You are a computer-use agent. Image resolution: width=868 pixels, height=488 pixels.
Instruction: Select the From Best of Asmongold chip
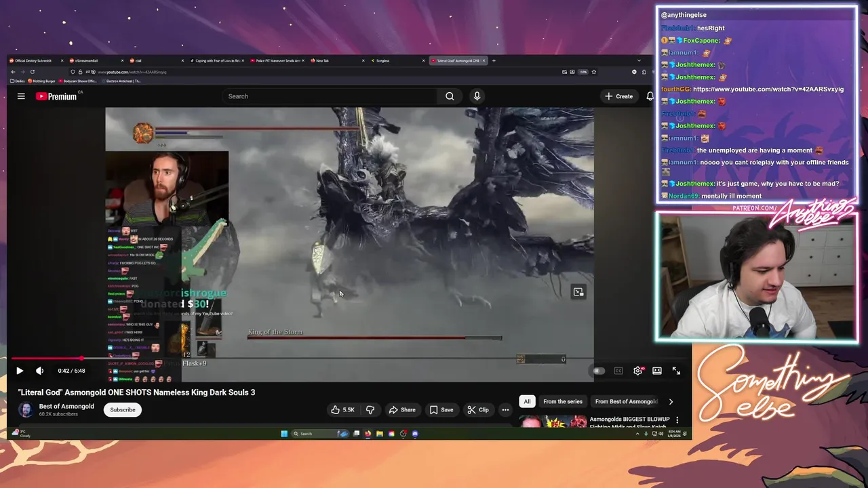click(x=625, y=401)
